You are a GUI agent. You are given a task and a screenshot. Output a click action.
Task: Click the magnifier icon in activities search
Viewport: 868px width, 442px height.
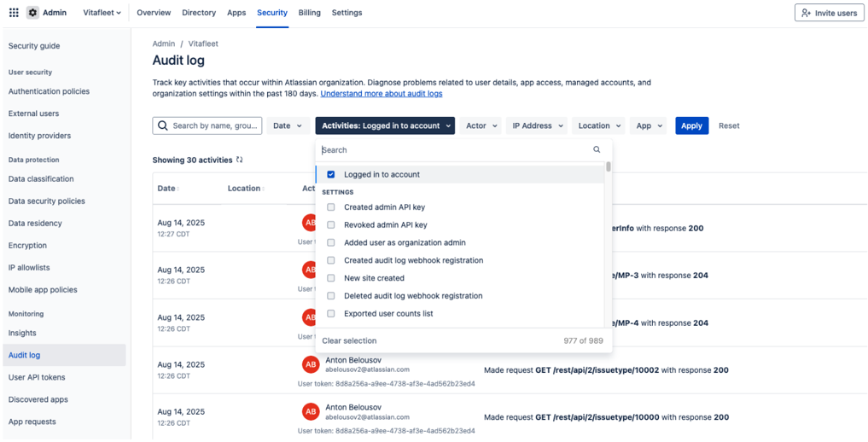597,150
